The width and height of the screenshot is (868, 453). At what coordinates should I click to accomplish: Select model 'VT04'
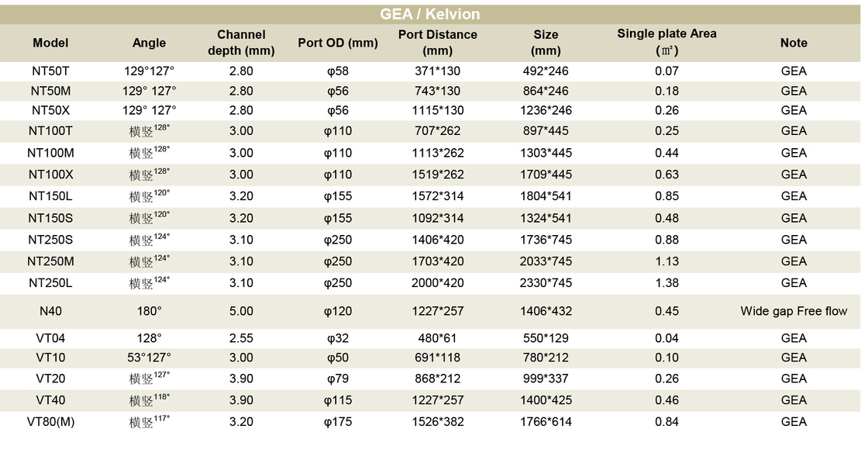pos(50,338)
